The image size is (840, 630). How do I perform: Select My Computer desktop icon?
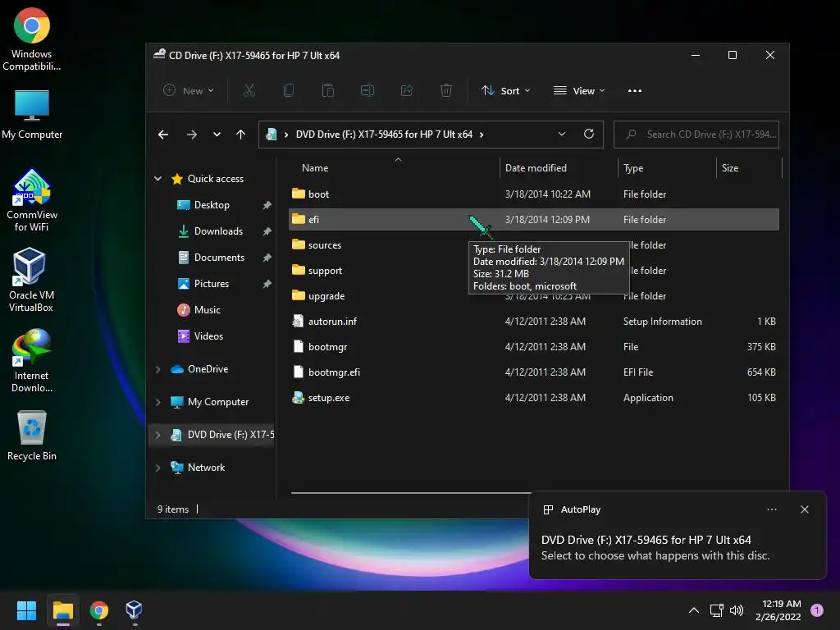[x=32, y=115]
